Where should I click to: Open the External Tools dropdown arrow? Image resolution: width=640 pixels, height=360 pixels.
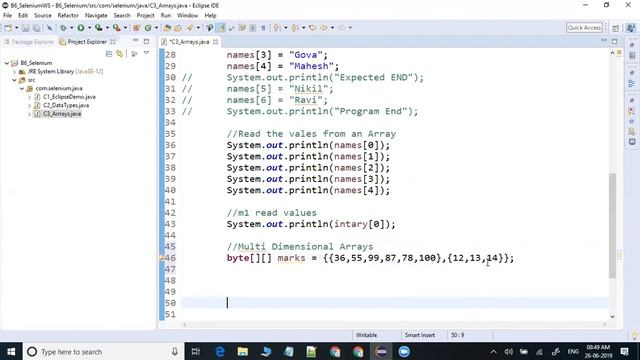click(x=125, y=28)
